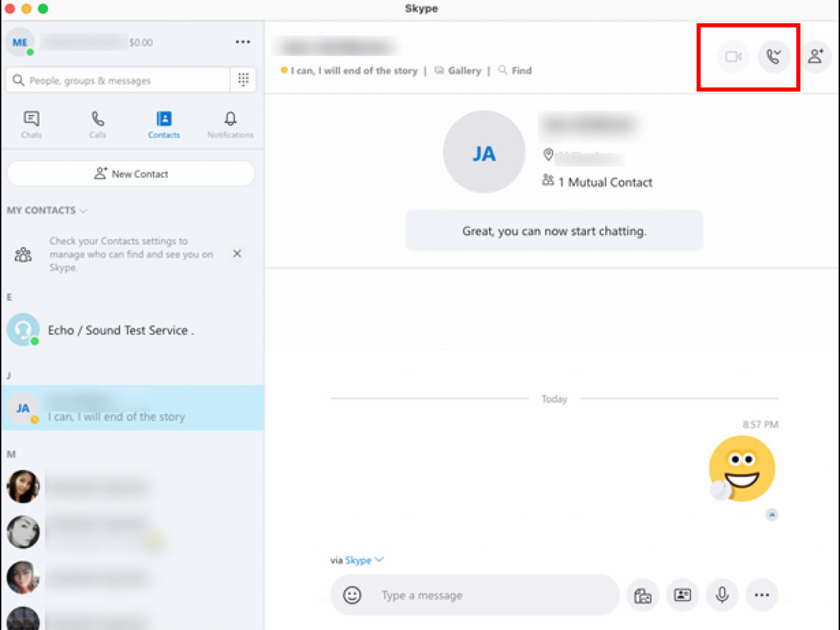Dismiss the Contacts settings notice
The width and height of the screenshot is (840, 630).
point(237,254)
